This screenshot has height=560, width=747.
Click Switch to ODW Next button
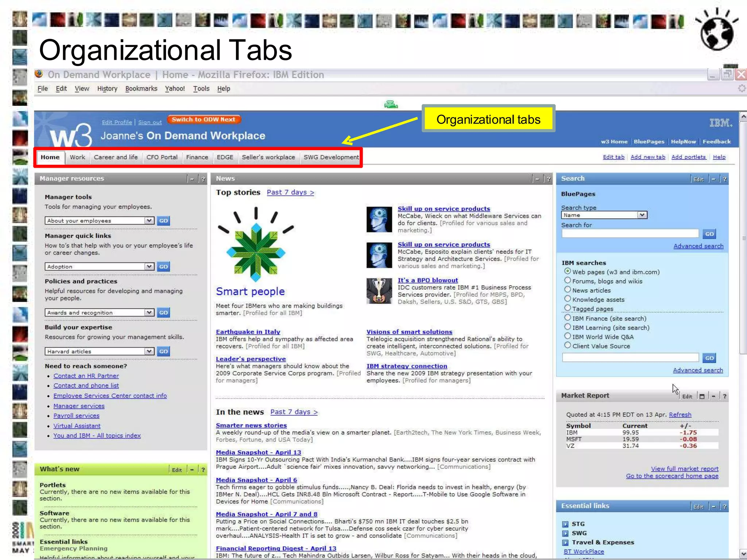[204, 119]
